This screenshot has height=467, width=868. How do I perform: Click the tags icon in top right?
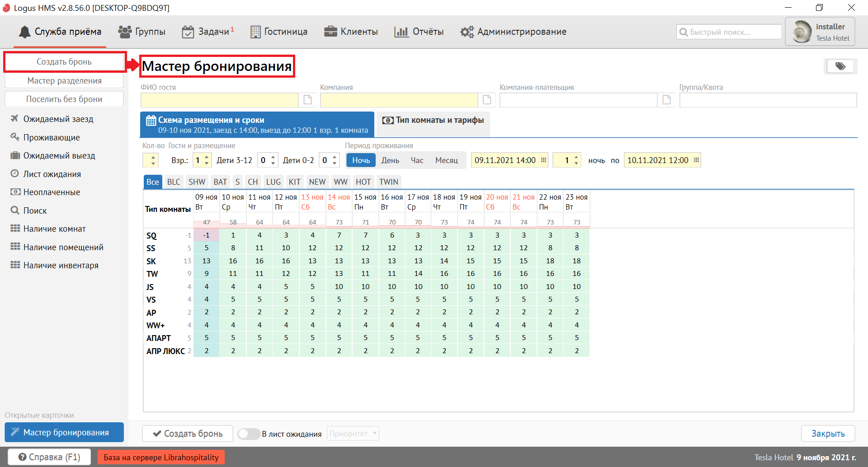pos(840,66)
